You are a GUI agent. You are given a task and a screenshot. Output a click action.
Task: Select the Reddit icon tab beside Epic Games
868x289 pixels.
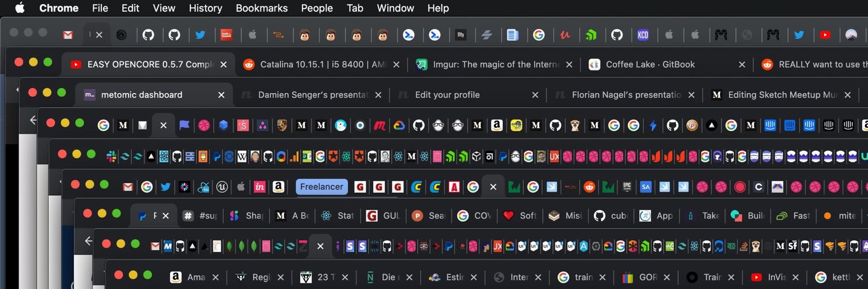tap(590, 186)
